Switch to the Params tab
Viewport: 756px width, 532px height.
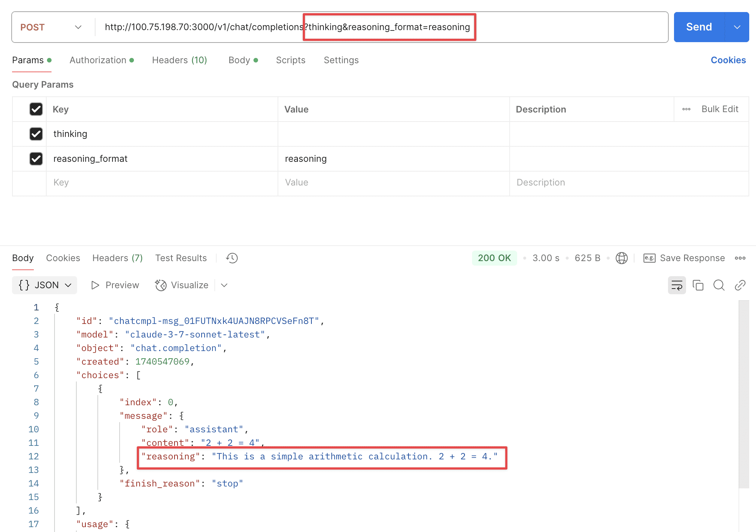[x=32, y=60]
